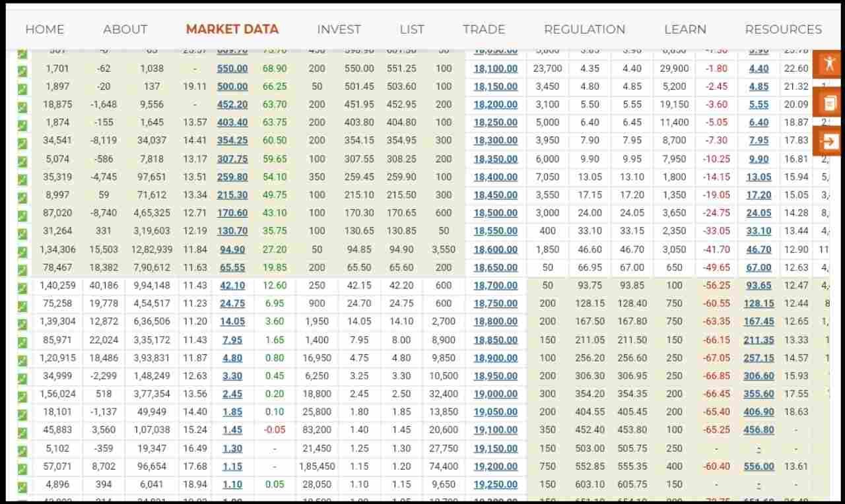Open the INVEST menu
Viewport: 845px width, 504px height.
click(x=339, y=29)
